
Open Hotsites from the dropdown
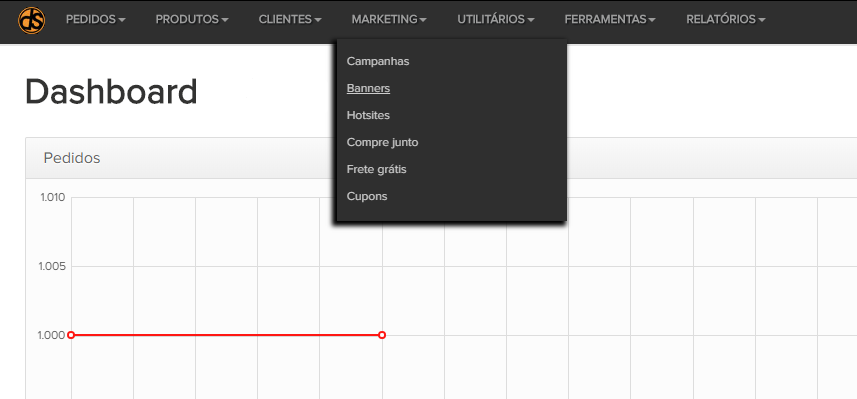368,115
